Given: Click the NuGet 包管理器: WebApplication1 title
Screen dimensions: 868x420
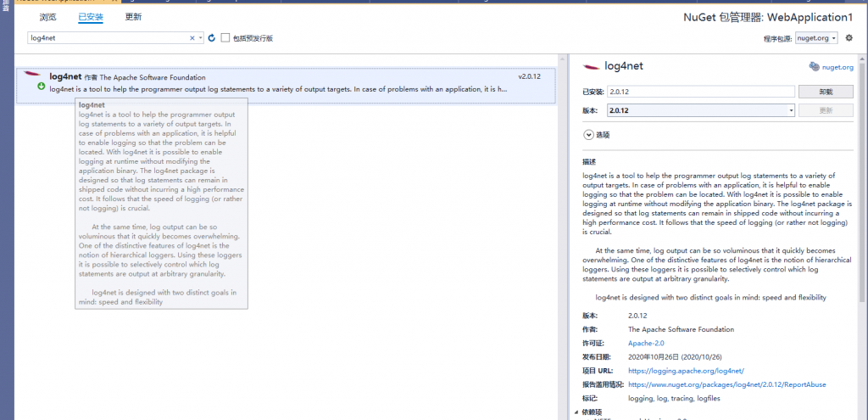Looking at the screenshot, I should click(x=768, y=18).
